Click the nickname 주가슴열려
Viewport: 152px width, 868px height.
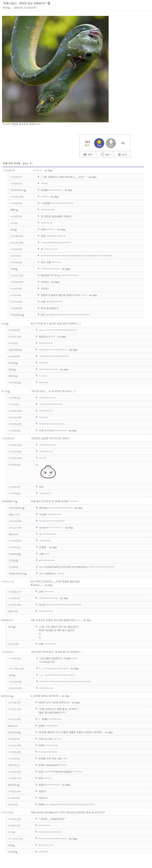(16, 315)
